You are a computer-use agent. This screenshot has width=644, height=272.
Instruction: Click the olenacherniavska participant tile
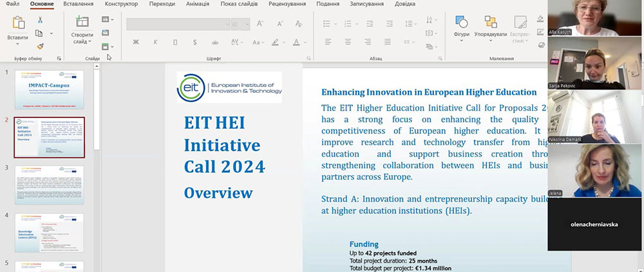(594, 224)
